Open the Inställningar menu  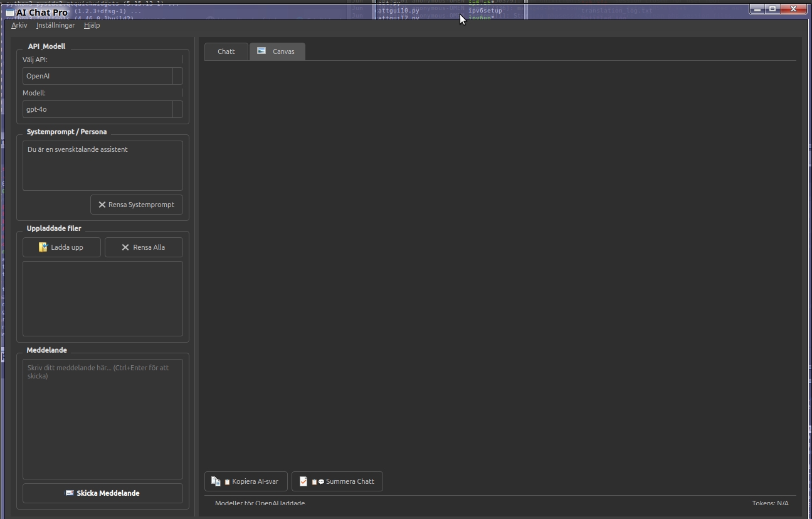click(56, 26)
